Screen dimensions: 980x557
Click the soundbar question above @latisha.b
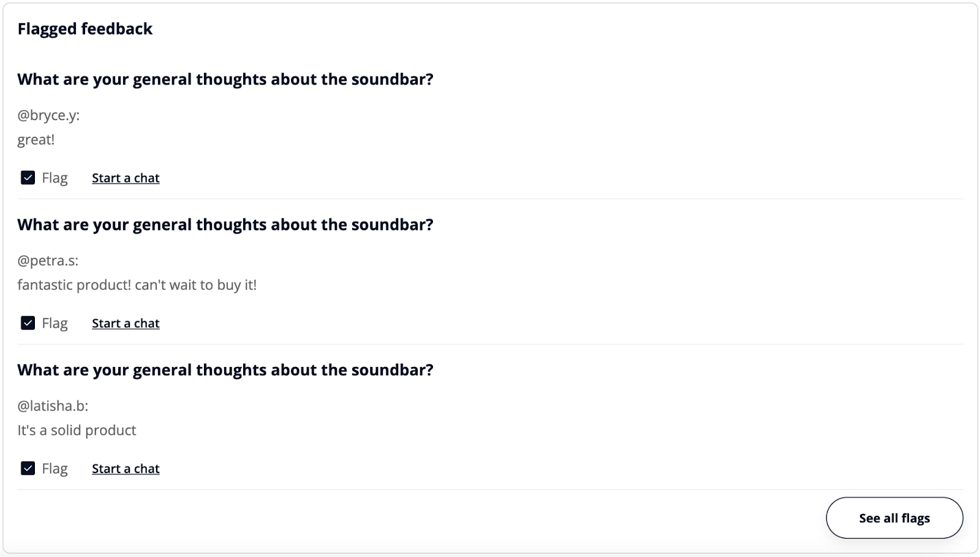click(225, 370)
